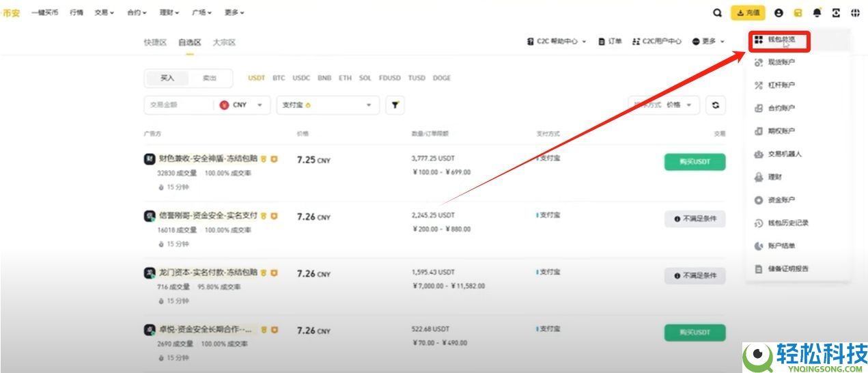The width and height of the screenshot is (868, 373).
Task: Click the 交易金额 amount input field
Action: click(179, 105)
